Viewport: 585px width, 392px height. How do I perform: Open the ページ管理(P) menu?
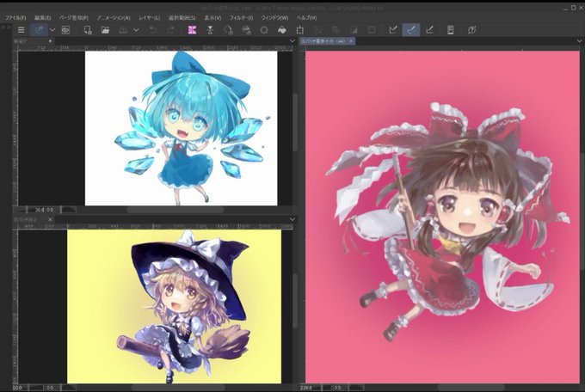click(x=74, y=17)
